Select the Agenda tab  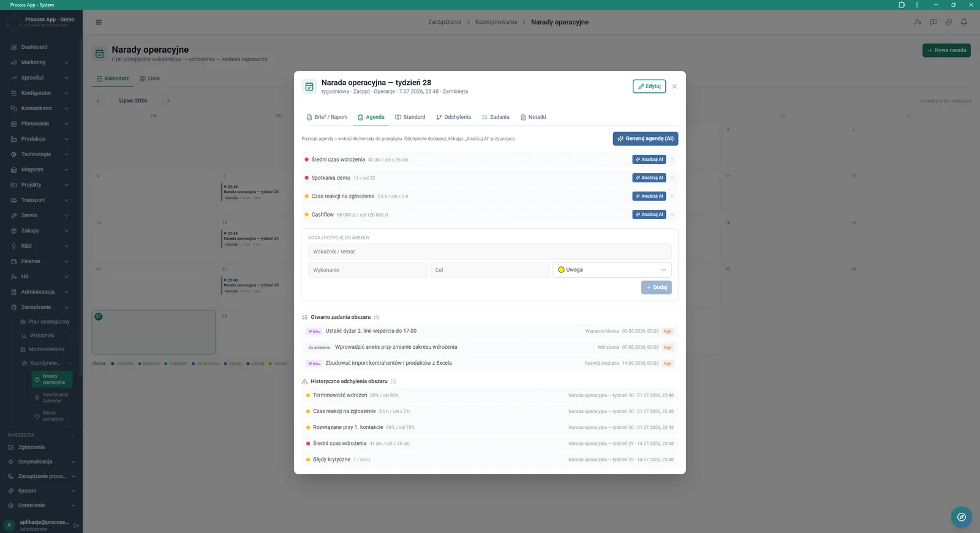coord(371,117)
